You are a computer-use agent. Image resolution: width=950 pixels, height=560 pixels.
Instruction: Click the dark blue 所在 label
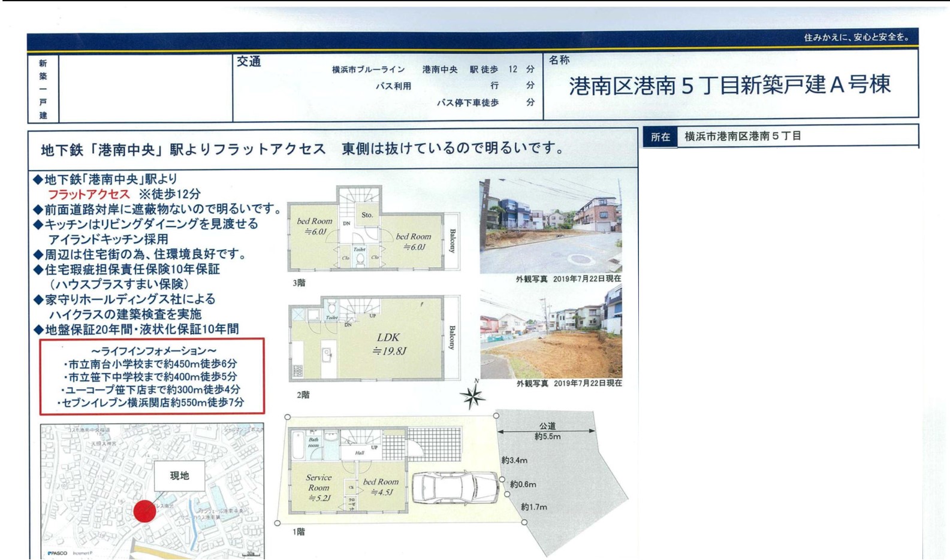660,137
